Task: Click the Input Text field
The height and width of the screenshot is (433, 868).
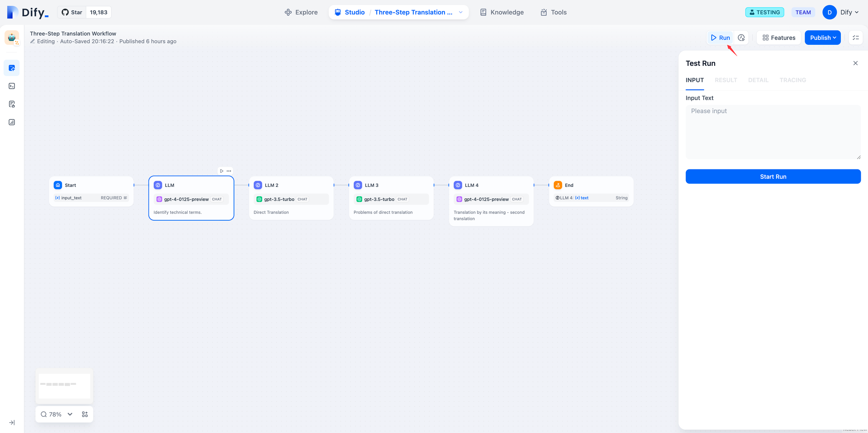Action: tap(773, 132)
